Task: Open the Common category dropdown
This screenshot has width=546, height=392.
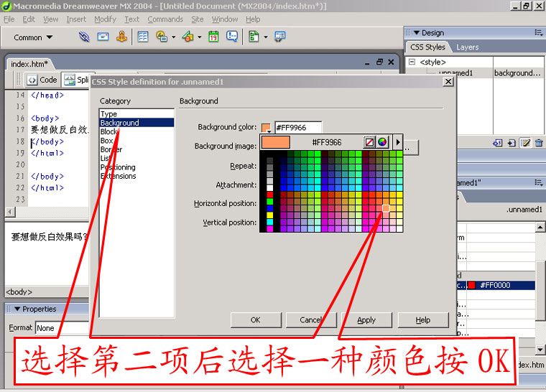Action: pyautogui.click(x=34, y=37)
